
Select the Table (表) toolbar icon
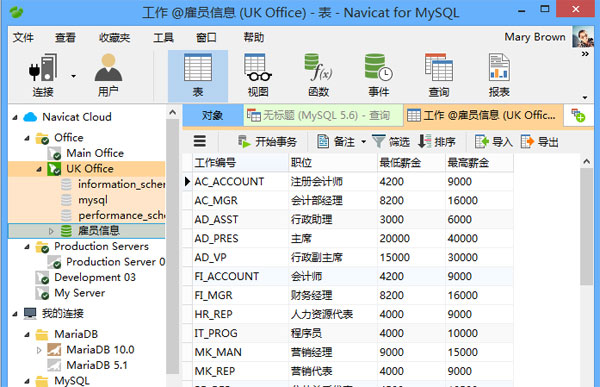pos(198,75)
